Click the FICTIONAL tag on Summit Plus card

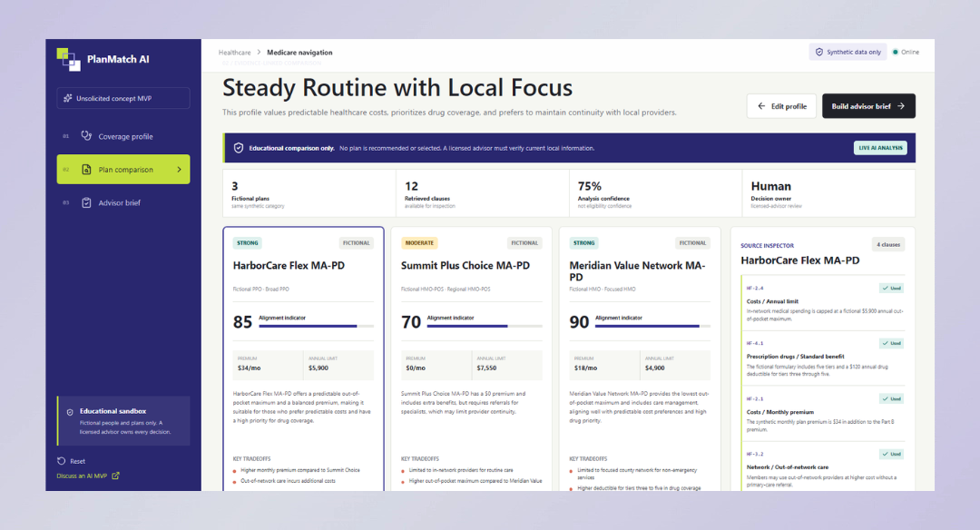coord(524,243)
